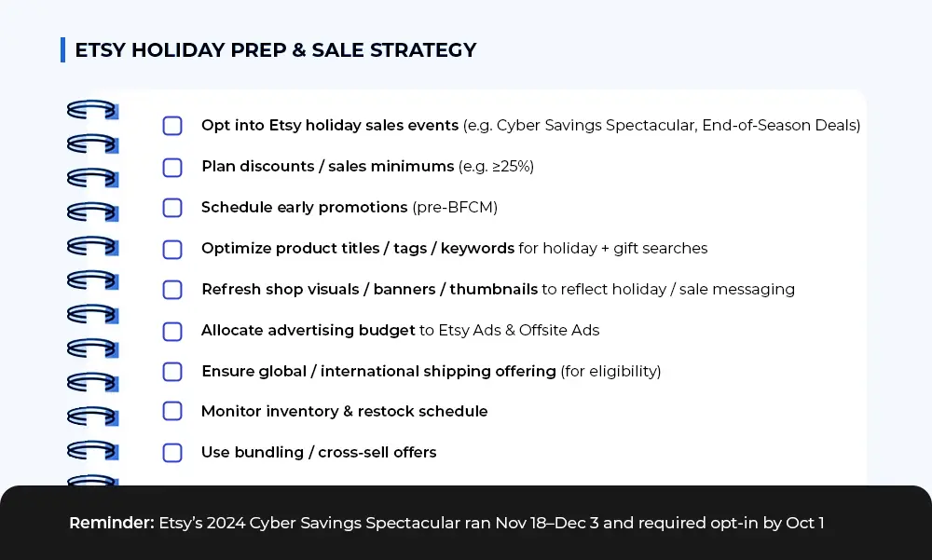Screen dimensions: 932x560
Task: Check the 'Allocate advertising budget' box
Action: (x=172, y=331)
